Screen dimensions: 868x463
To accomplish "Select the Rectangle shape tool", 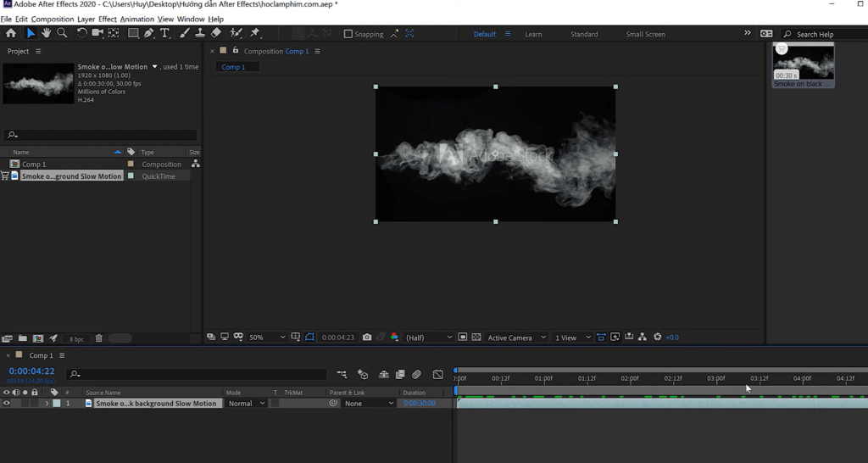I will click(x=133, y=33).
